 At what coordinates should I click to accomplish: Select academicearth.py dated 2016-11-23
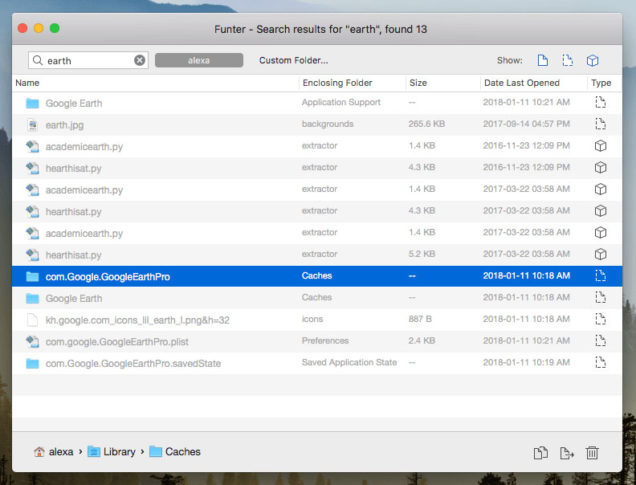[x=317, y=146]
